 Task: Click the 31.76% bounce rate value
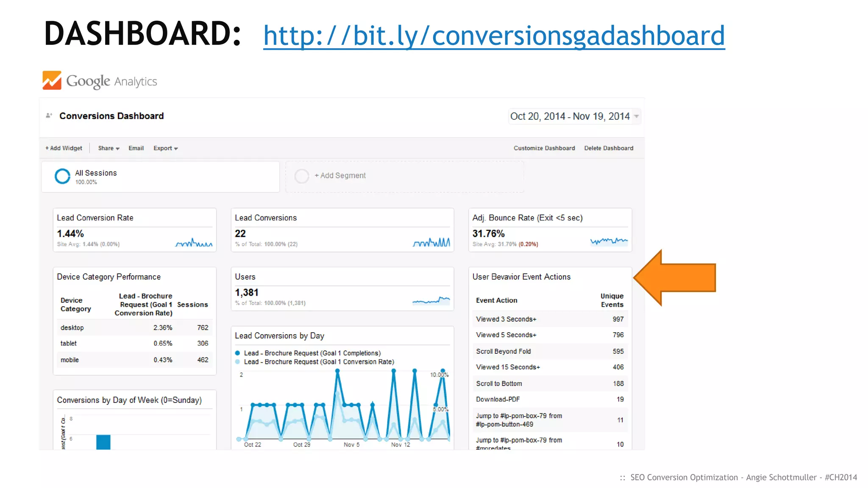488,233
